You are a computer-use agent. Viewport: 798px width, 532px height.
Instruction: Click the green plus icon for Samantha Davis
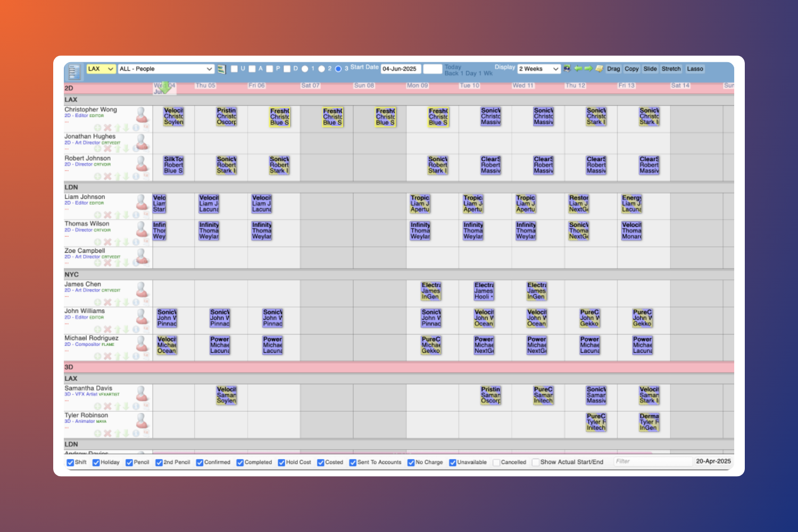pos(98,406)
